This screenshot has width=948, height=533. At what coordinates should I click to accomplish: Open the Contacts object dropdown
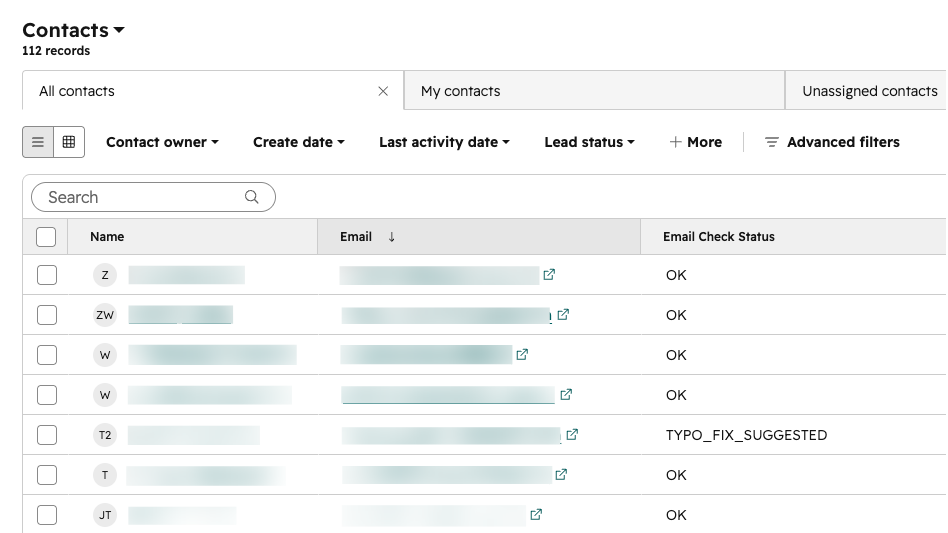click(x=73, y=30)
